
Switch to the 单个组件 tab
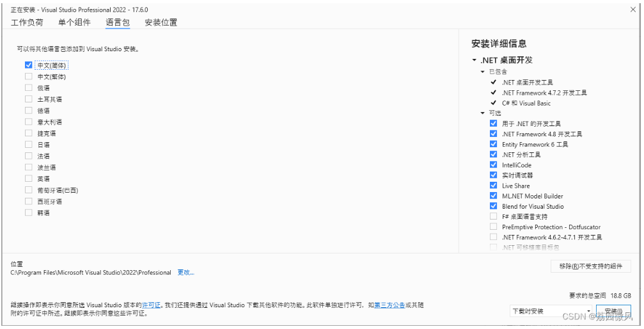pos(74,22)
